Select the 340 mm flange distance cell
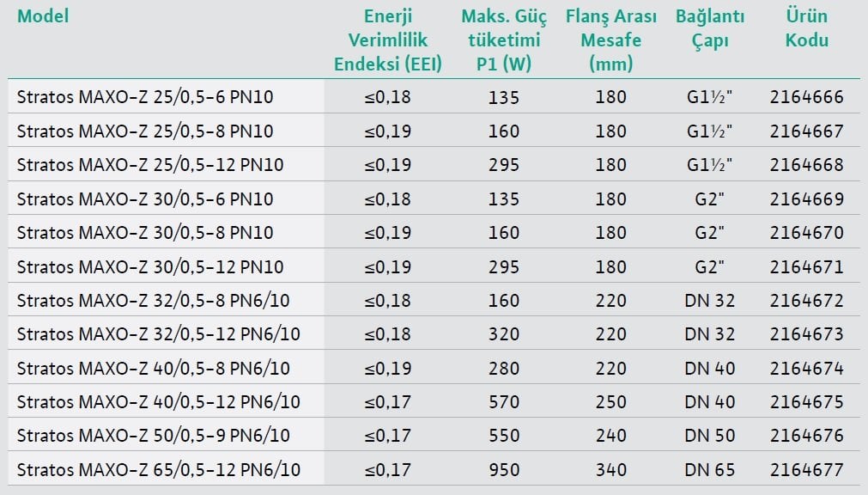Image resolution: width=868 pixels, height=495 pixels. click(x=611, y=470)
